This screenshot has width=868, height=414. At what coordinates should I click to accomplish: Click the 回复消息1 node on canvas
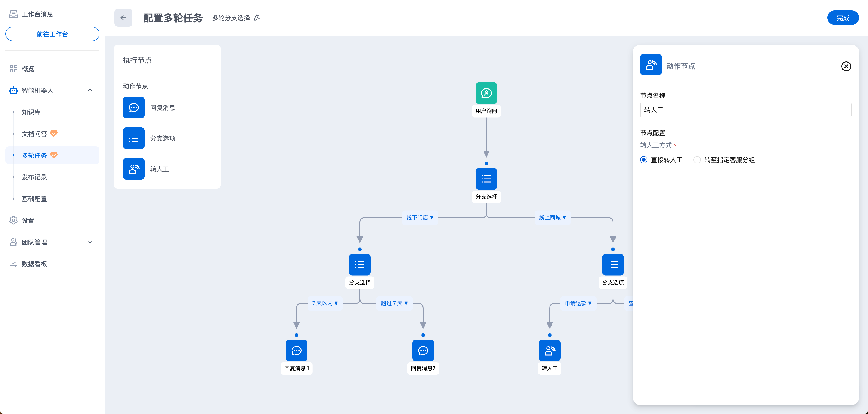point(296,350)
